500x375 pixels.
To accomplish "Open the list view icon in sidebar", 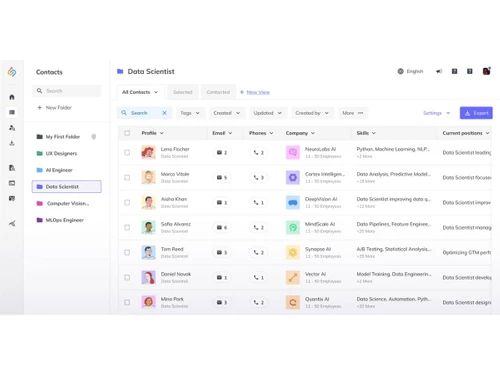I will point(12,112).
